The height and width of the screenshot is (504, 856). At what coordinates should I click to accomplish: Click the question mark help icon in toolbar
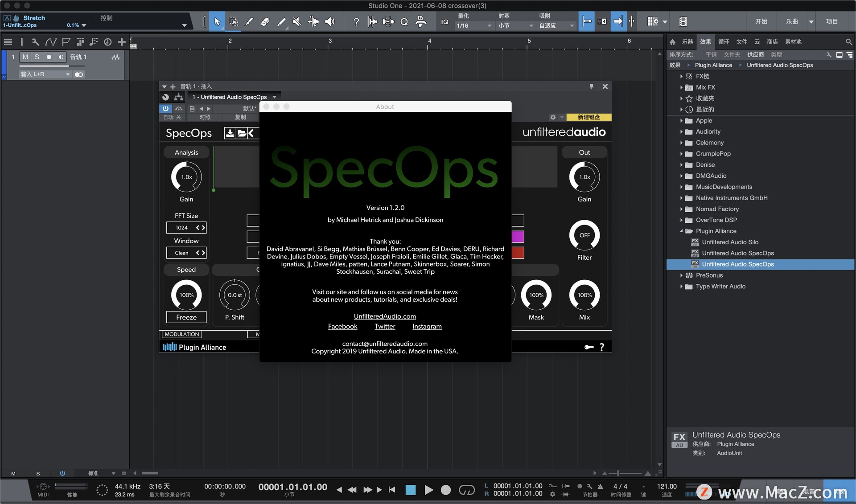point(356,21)
